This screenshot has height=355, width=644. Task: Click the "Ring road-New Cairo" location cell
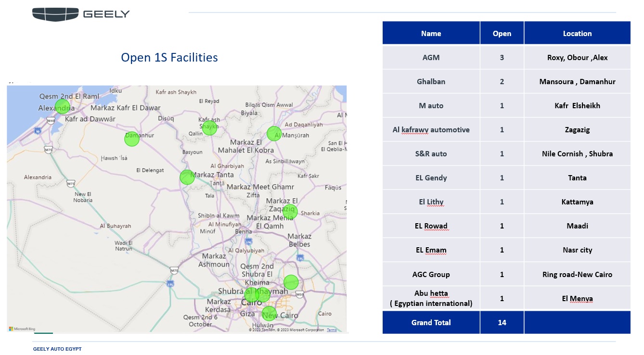[x=577, y=274]
